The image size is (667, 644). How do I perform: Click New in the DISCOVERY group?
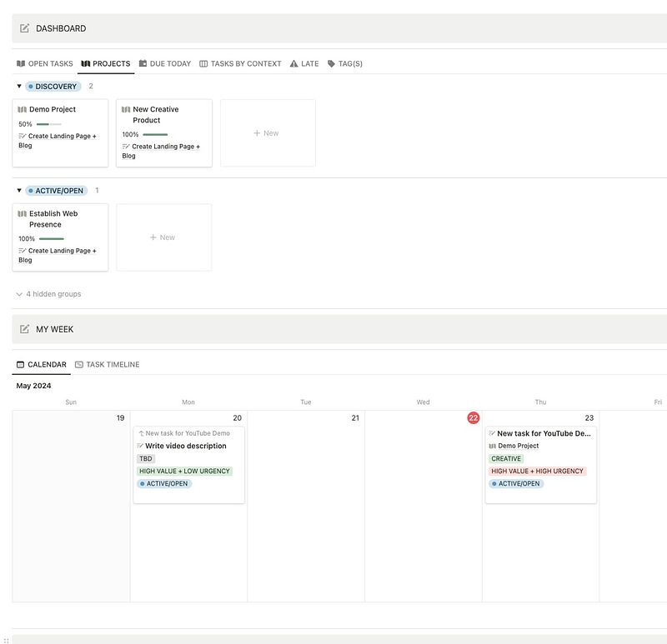(x=268, y=132)
